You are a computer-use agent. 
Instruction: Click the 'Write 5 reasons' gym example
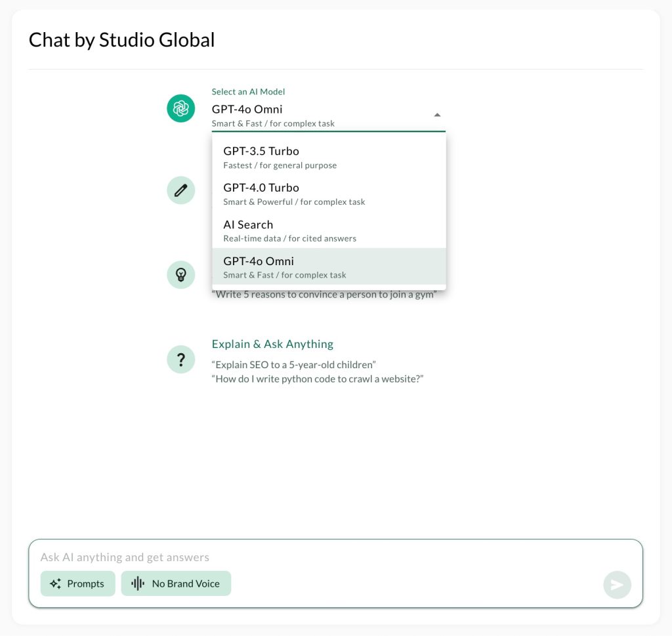tap(324, 295)
